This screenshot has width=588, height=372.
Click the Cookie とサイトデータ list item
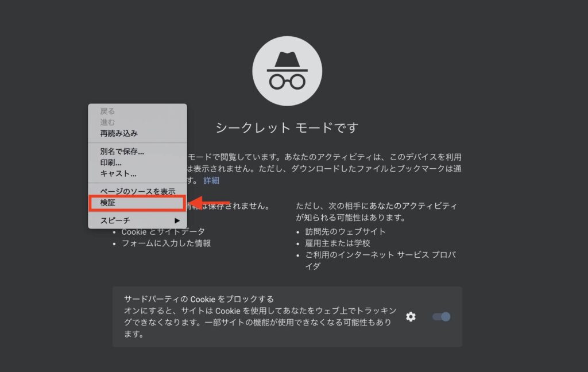[x=163, y=231]
